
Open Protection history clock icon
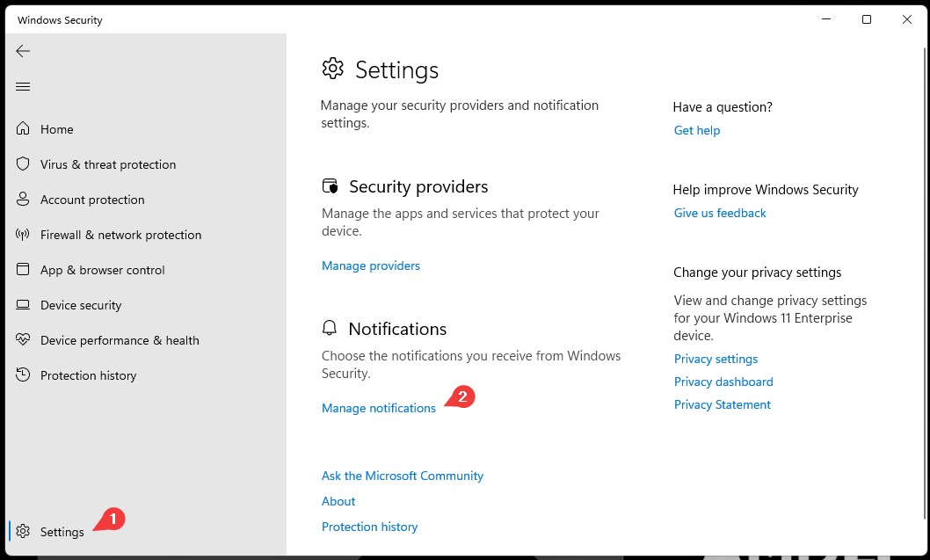tap(23, 375)
